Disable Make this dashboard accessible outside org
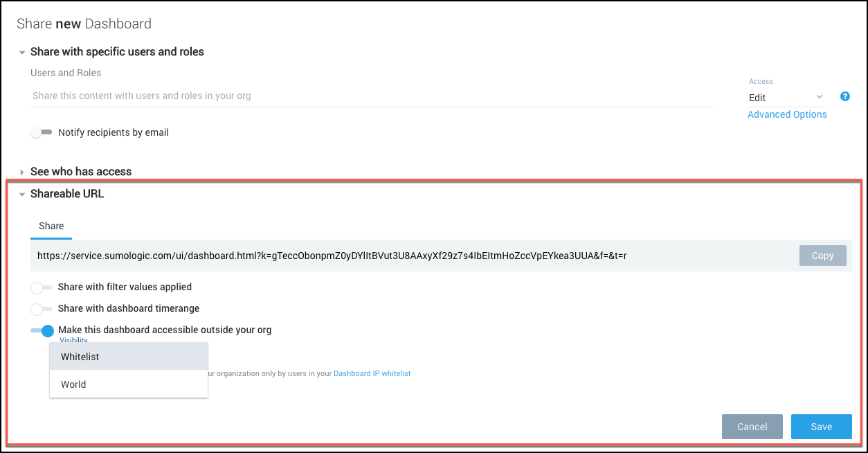868x453 pixels. tap(42, 331)
